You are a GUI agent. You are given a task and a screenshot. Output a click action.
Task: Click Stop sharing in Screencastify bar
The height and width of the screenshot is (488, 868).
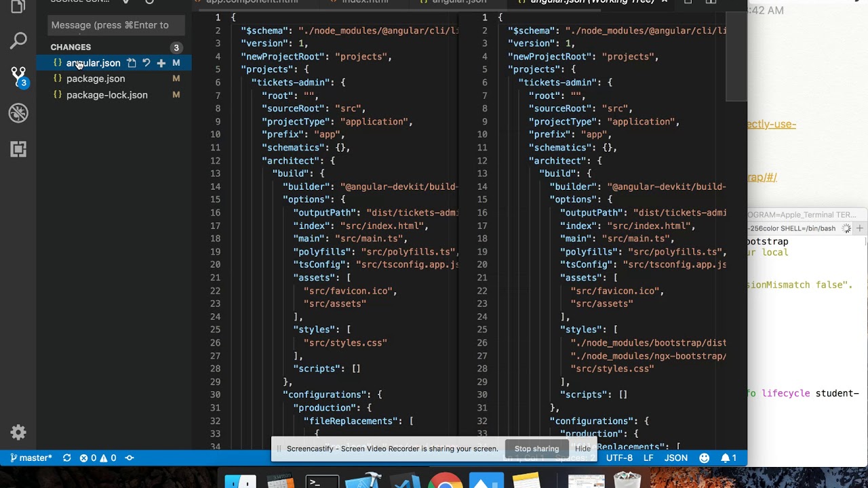(536, 449)
